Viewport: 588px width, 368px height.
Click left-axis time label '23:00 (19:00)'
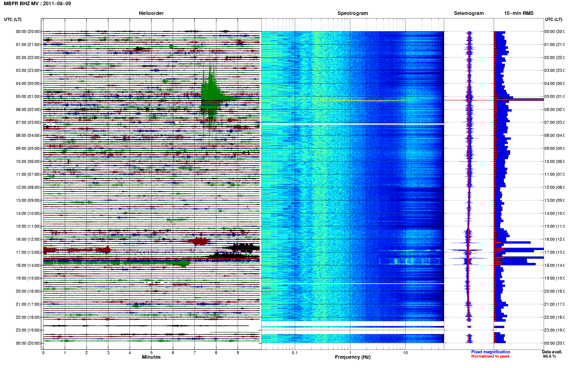click(x=28, y=330)
